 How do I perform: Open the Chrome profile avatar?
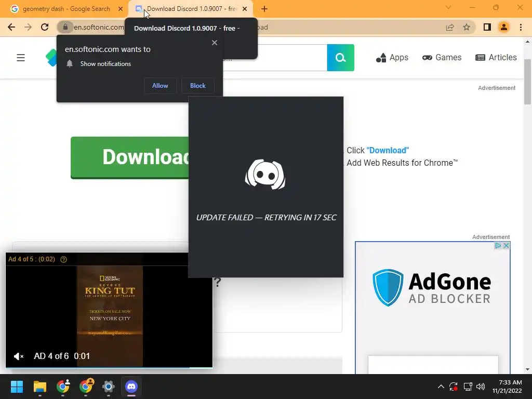click(x=504, y=27)
